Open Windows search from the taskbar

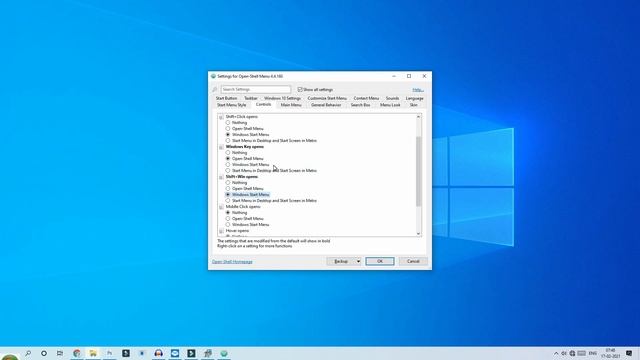28,353
